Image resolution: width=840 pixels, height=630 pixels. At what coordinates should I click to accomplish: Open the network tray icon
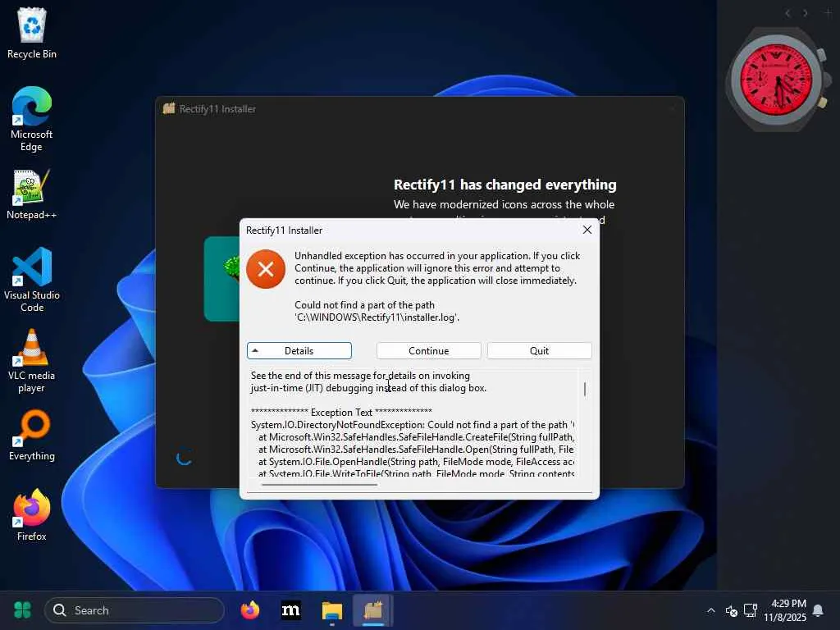751,610
